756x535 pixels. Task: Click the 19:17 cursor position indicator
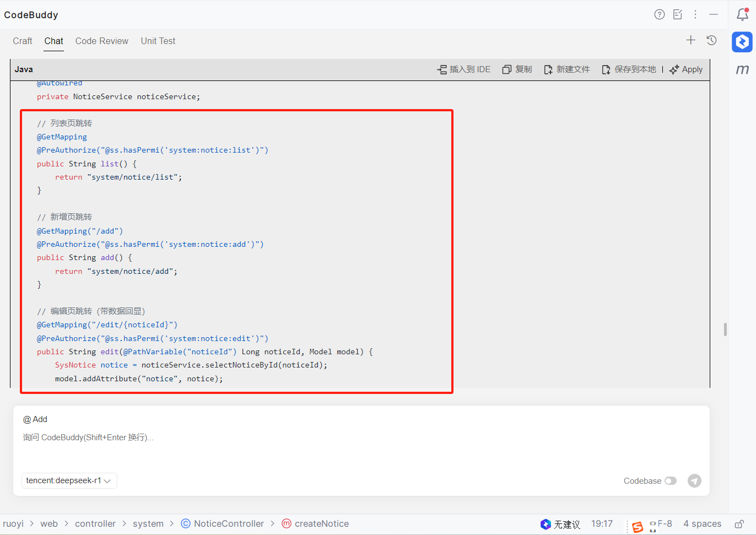pyautogui.click(x=602, y=524)
